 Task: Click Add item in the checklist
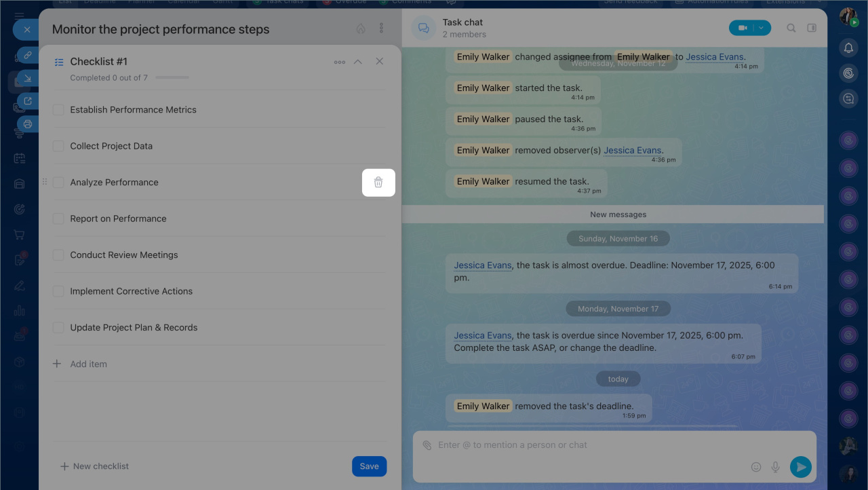click(x=88, y=364)
